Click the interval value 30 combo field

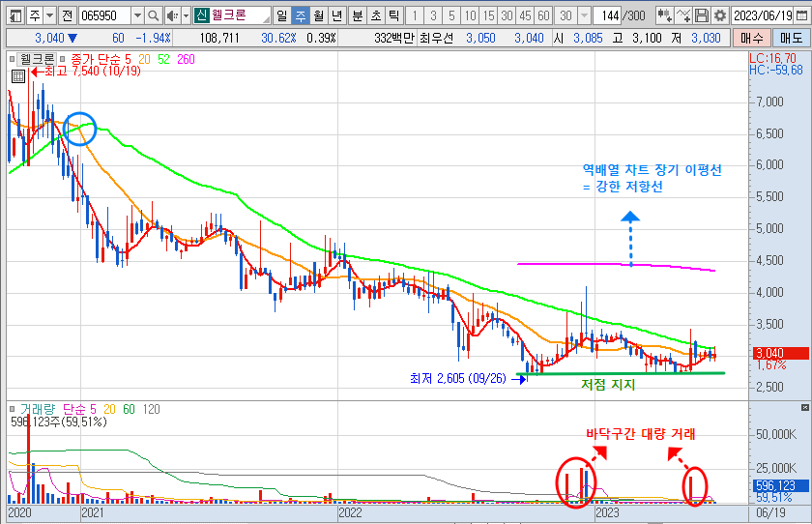(566, 15)
